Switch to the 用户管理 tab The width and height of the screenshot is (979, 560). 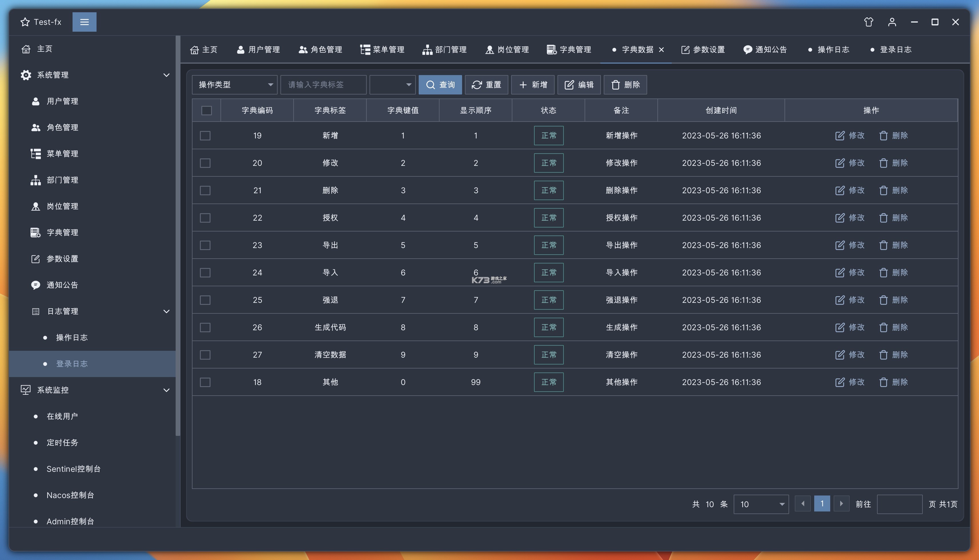click(x=258, y=50)
